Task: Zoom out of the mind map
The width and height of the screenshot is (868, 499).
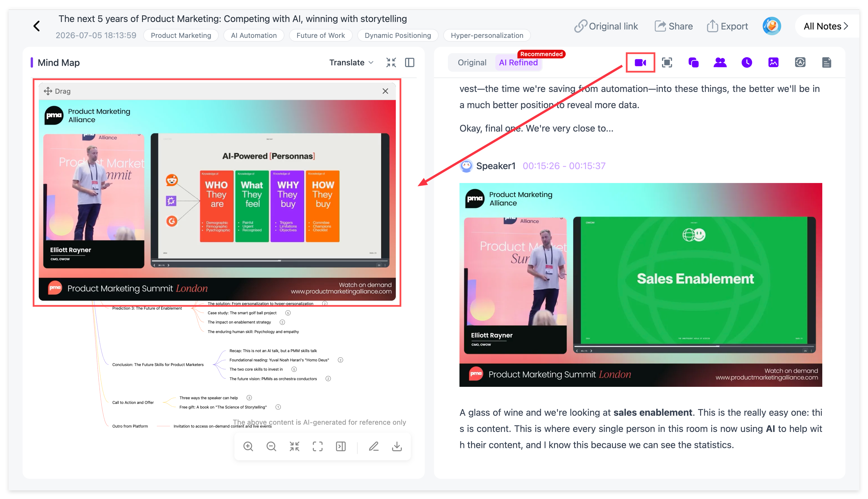Action: (x=271, y=446)
